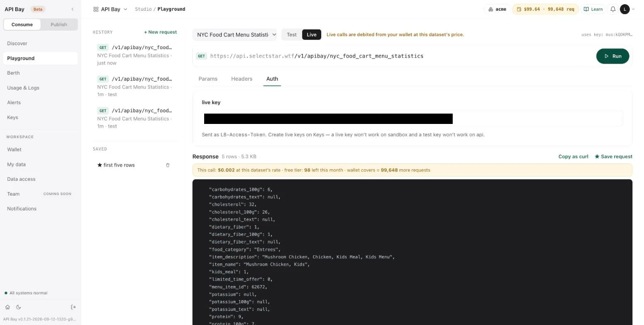Click the live key input field
Viewport: 644px width, 325px height.
[412, 119]
